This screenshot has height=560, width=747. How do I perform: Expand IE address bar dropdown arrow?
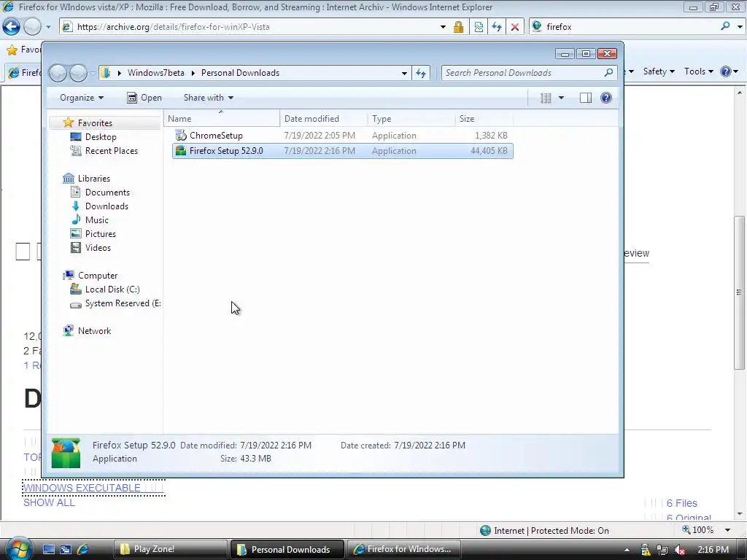(443, 27)
